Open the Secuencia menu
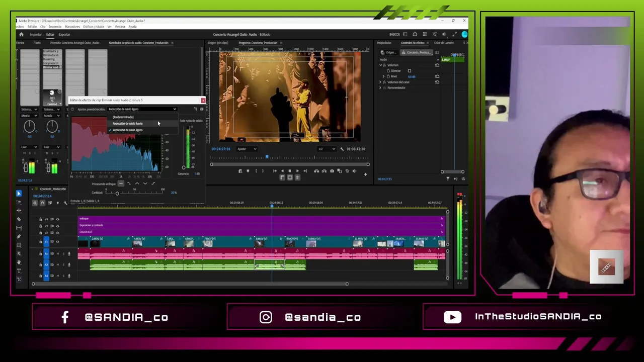 click(55, 27)
